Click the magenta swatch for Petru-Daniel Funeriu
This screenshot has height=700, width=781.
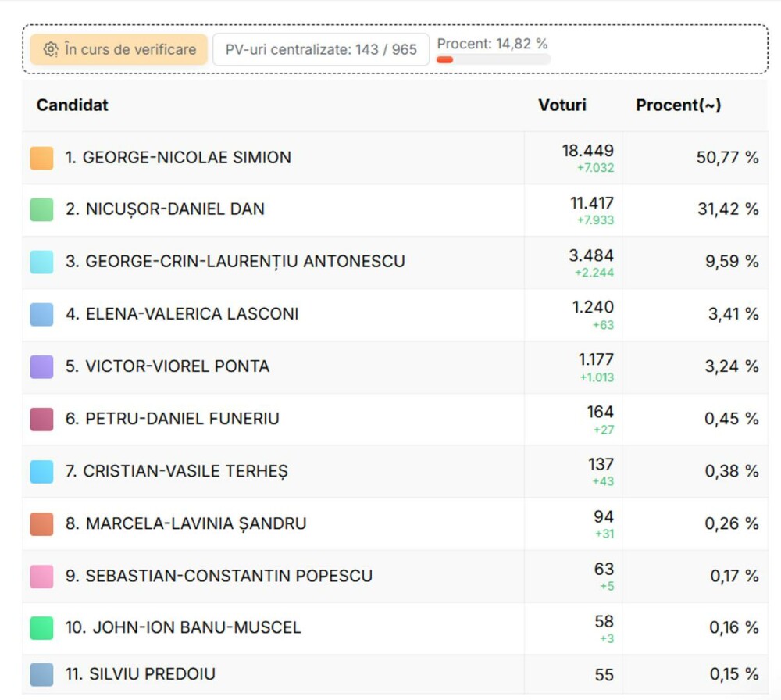[41, 419]
